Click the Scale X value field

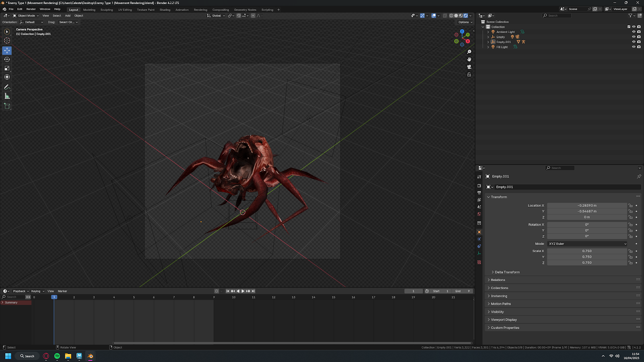point(586,251)
